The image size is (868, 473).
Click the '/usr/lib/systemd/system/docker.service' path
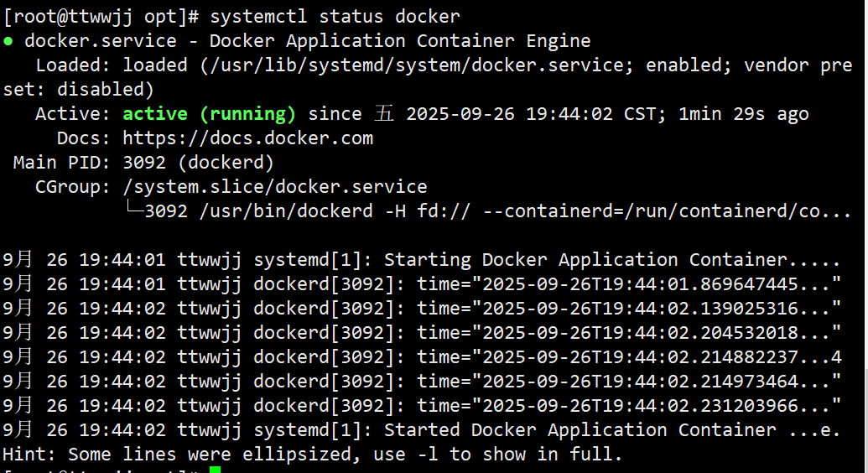(418, 65)
